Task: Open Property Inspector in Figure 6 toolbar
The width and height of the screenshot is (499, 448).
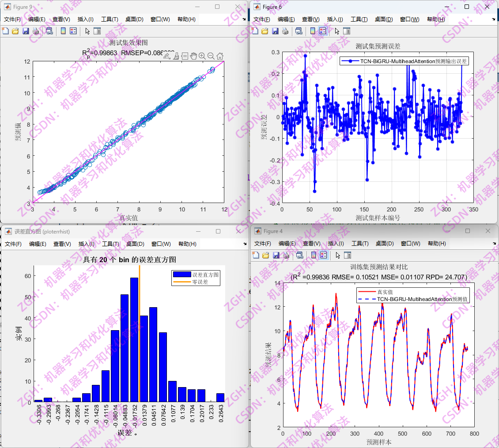Action: [347, 31]
